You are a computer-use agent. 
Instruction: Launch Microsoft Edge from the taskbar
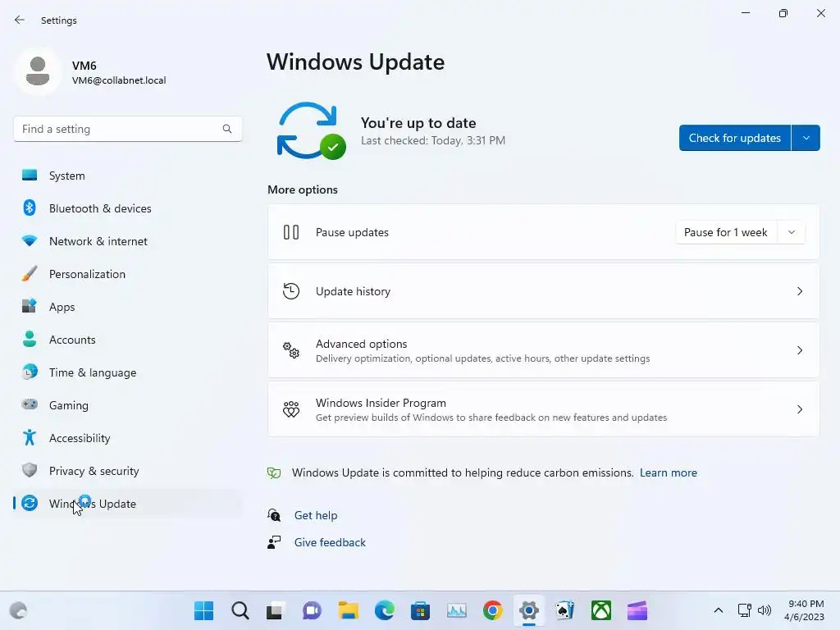coord(384,610)
